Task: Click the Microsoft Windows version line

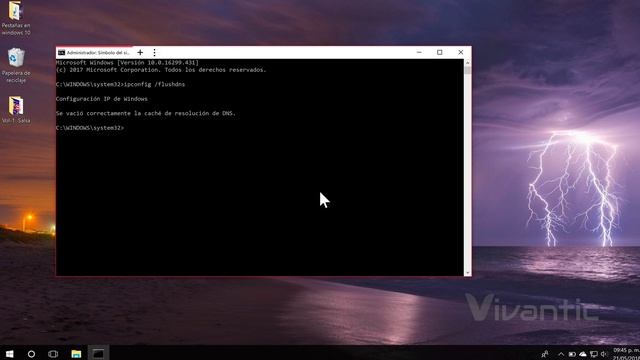Action: click(127, 62)
